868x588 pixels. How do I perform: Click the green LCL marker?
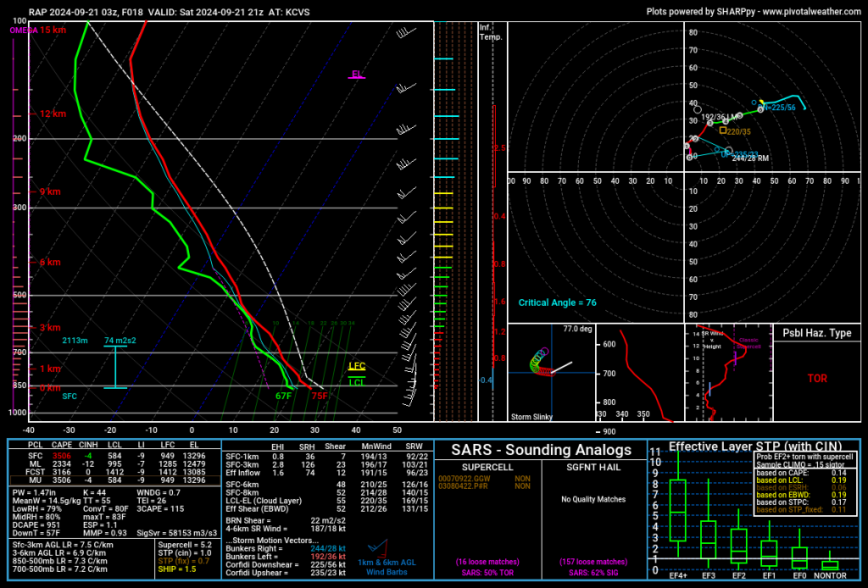click(x=357, y=382)
